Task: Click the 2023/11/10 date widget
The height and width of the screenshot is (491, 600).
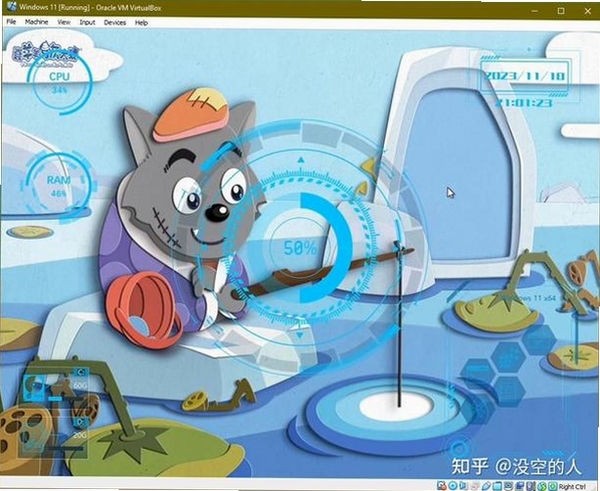Action: (523, 76)
